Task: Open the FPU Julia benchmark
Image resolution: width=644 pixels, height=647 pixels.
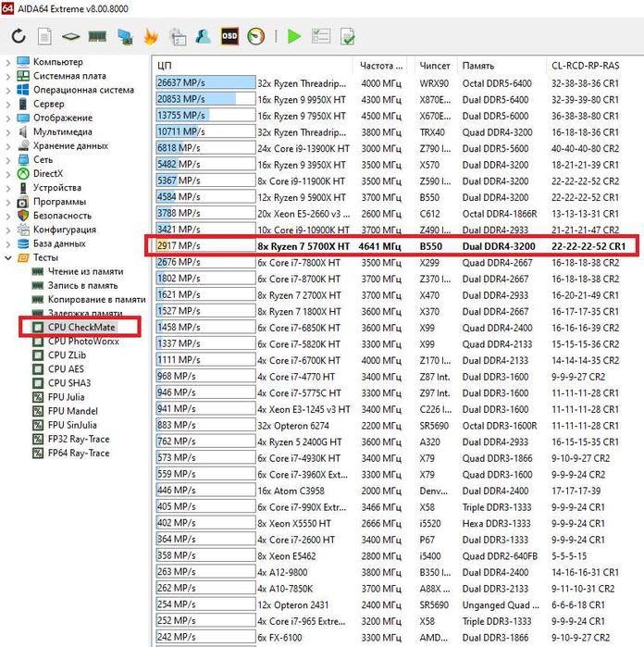Action: tap(66, 397)
